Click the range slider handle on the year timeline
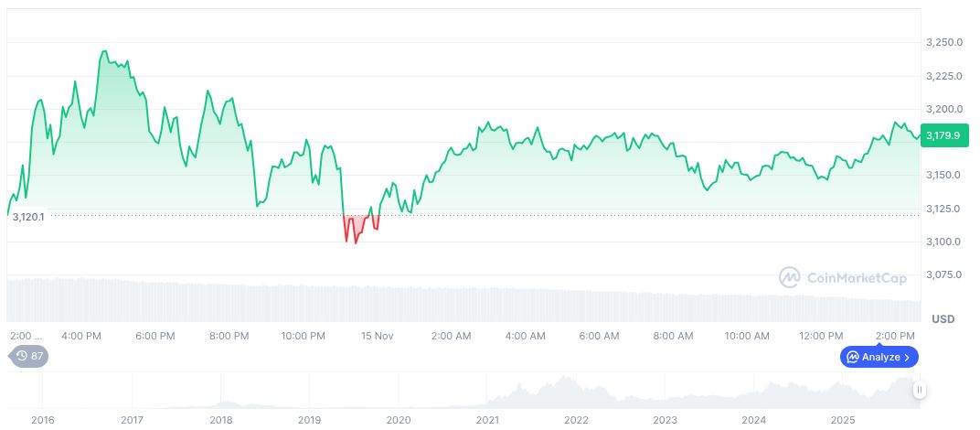Screen dimensions: 980x430 919,390
